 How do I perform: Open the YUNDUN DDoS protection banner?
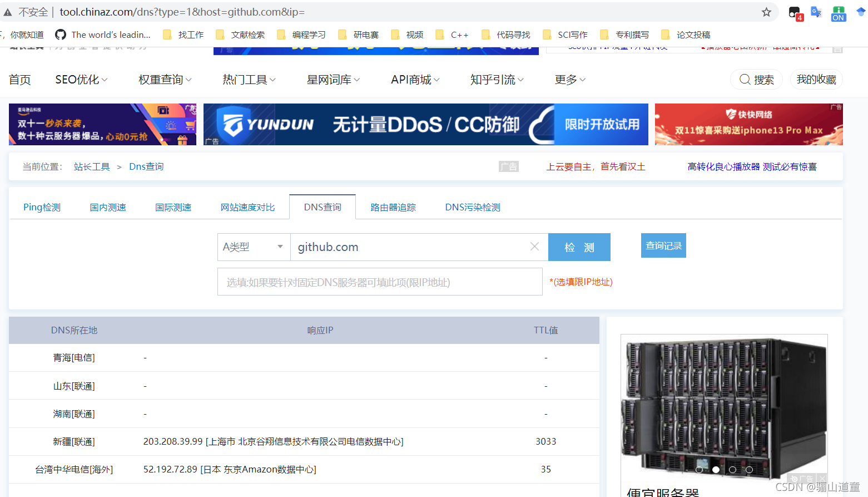pyautogui.click(x=426, y=124)
